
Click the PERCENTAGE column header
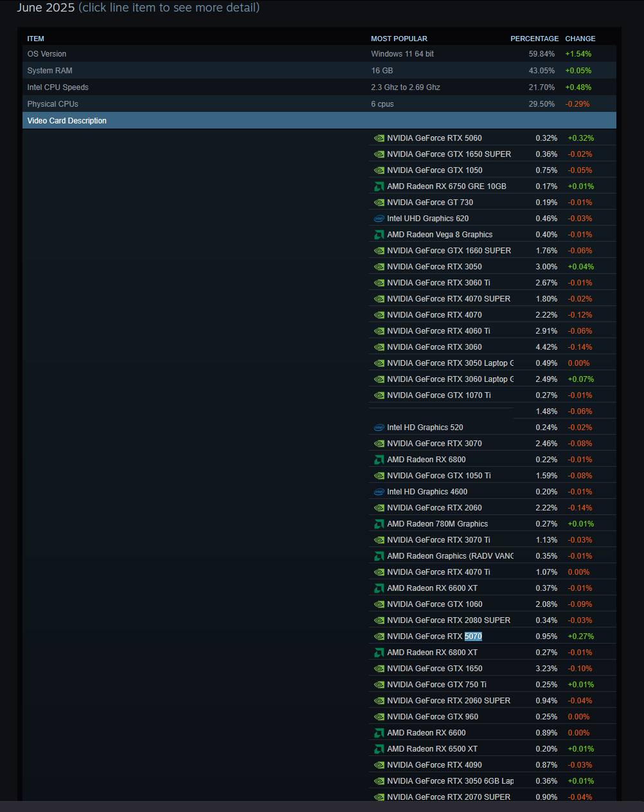535,39
